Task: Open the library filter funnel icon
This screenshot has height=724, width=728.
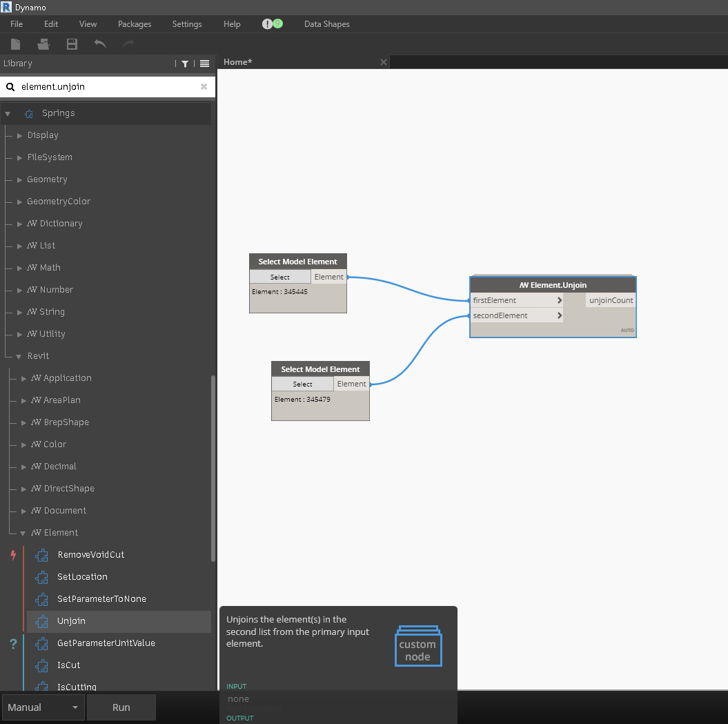Action: tap(185, 63)
